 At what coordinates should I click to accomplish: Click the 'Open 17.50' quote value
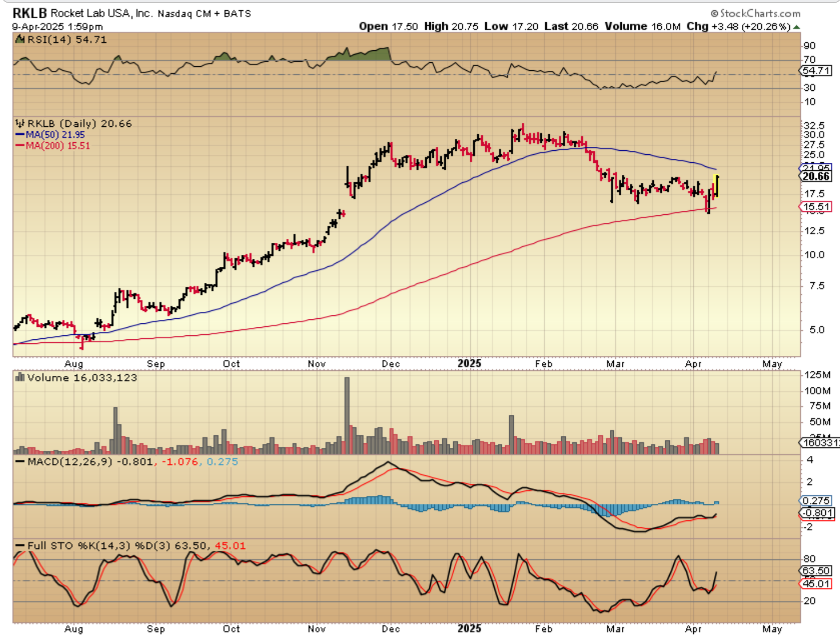(x=388, y=27)
